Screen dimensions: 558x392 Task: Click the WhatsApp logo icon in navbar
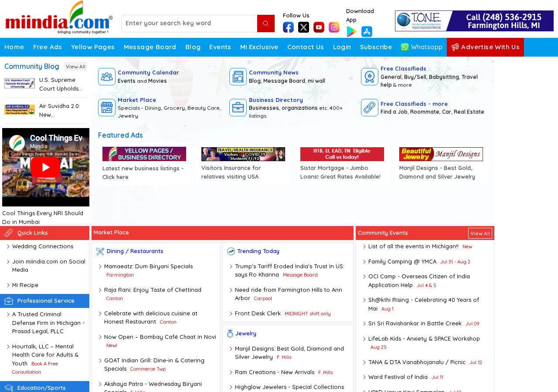tap(405, 47)
